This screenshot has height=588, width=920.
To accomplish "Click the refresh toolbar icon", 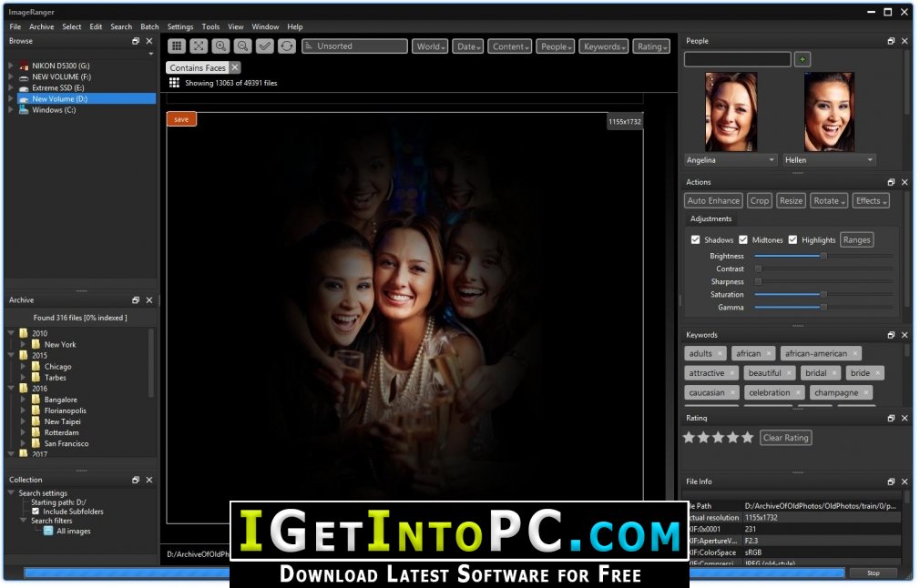I will click(286, 46).
